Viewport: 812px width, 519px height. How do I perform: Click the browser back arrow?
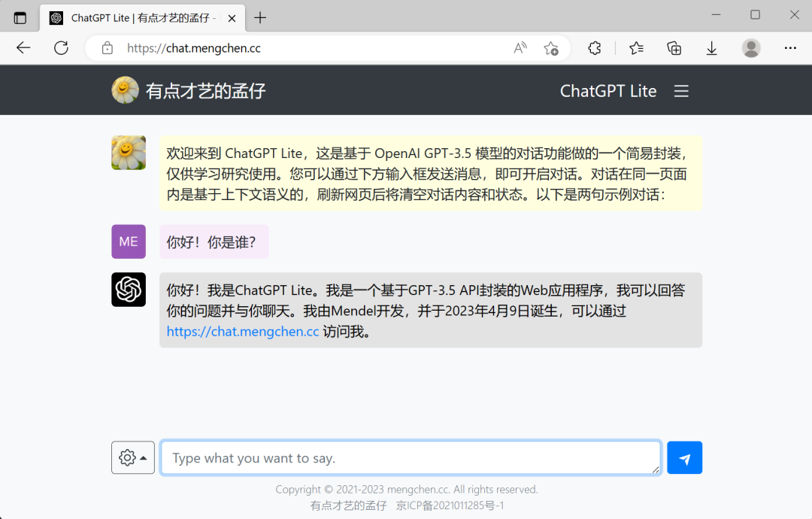(23, 48)
